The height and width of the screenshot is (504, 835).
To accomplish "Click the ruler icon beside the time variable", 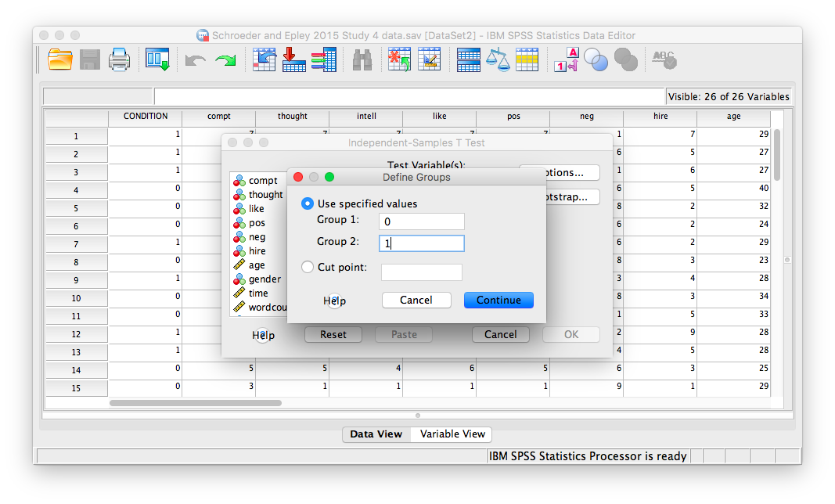I will coord(239,293).
